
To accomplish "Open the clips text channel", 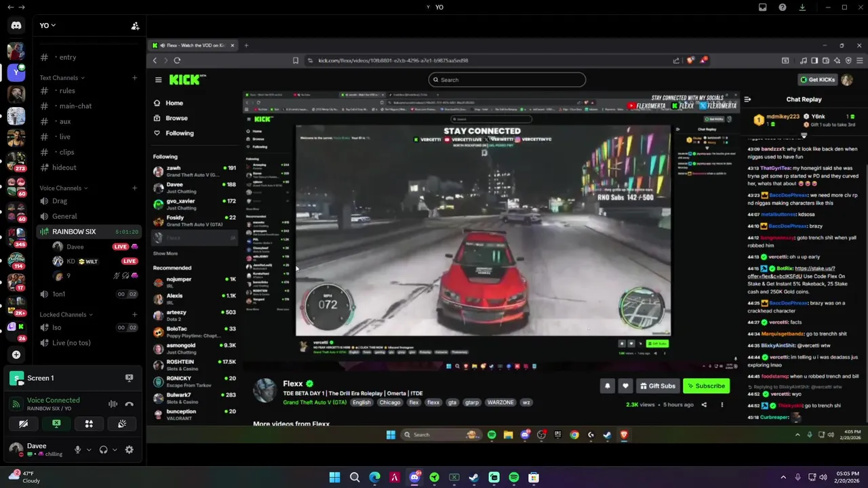I will click(88, 152).
